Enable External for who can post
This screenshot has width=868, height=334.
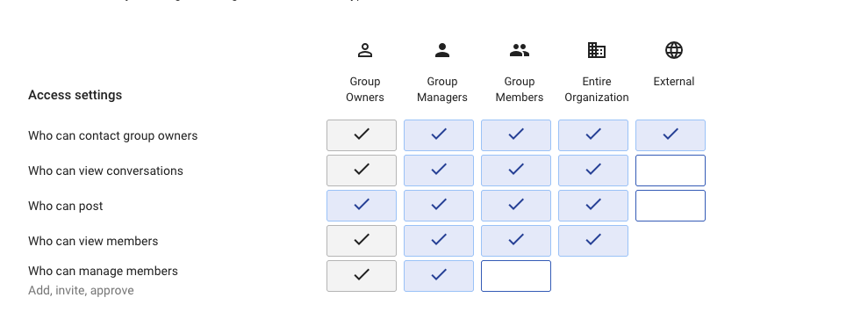[x=671, y=206]
